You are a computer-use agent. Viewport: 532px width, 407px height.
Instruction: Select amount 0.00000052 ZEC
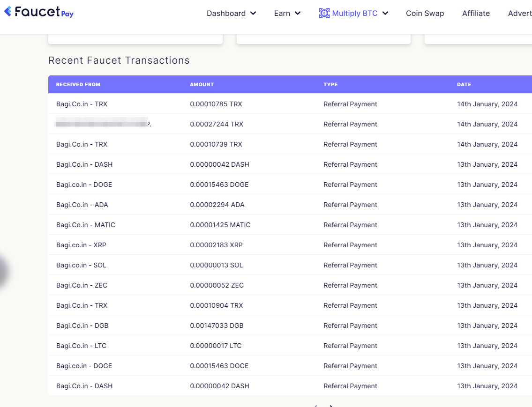tap(217, 285)
